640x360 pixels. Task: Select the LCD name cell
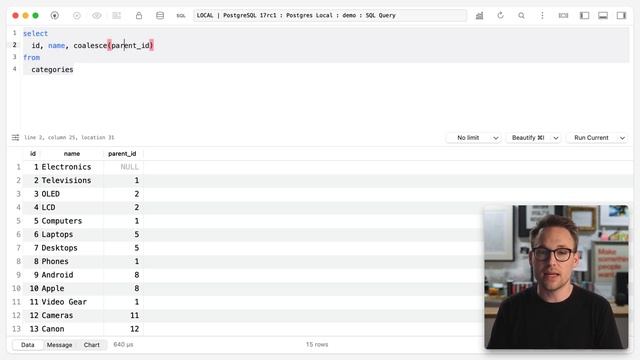pos(71,207)
